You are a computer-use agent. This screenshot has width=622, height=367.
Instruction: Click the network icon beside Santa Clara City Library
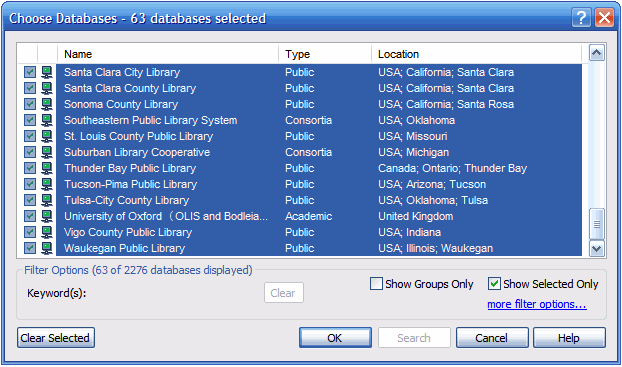[47, 72]
